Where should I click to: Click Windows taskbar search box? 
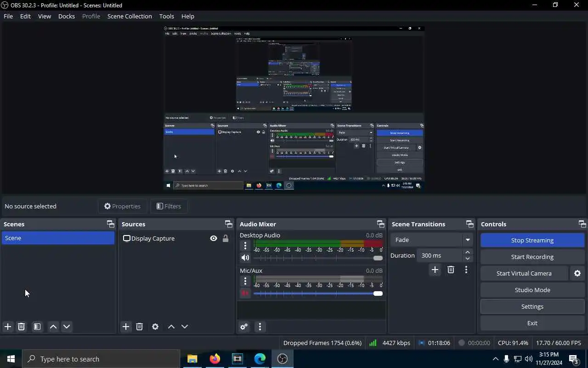point(101,359)
